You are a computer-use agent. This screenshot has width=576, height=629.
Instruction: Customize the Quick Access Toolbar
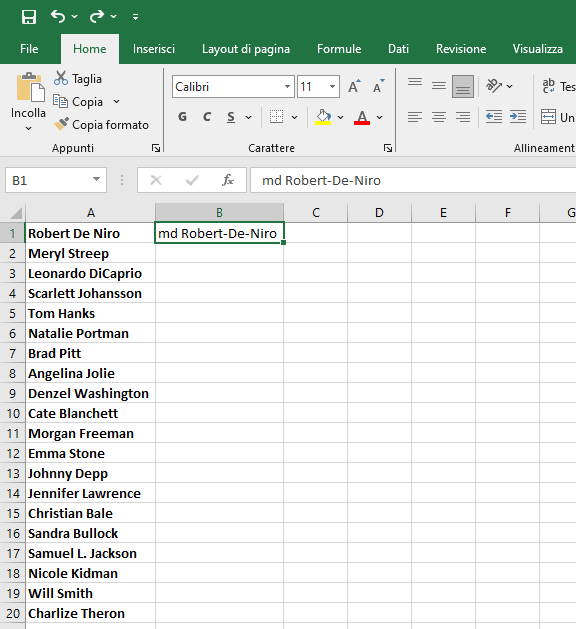(x=136, y=17)
